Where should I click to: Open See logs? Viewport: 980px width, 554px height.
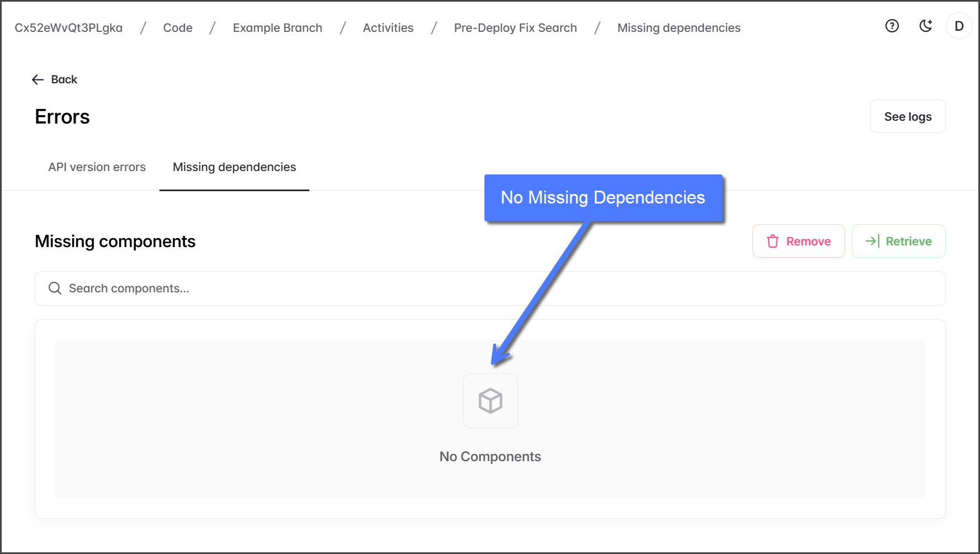coord(907,117)
